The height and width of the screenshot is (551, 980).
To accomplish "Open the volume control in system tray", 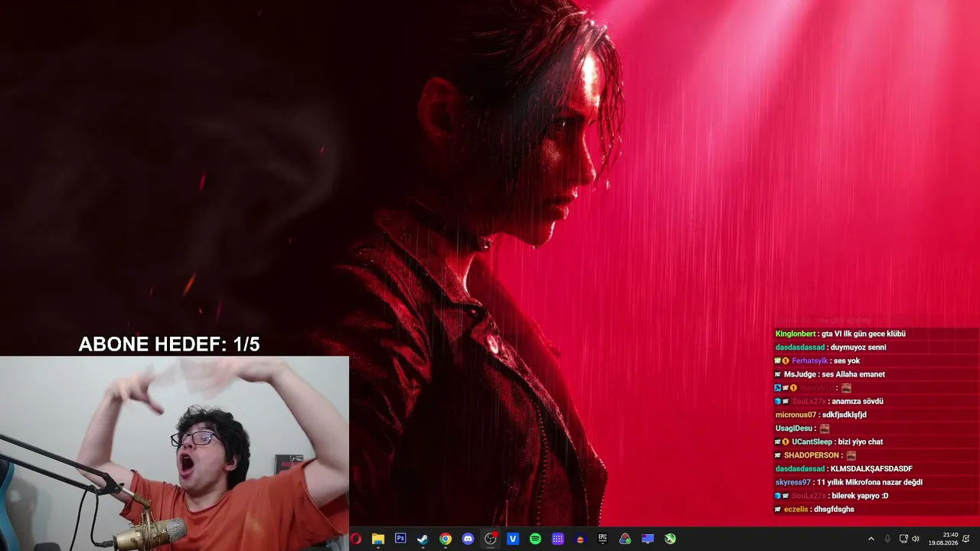I will pos(916,539).
